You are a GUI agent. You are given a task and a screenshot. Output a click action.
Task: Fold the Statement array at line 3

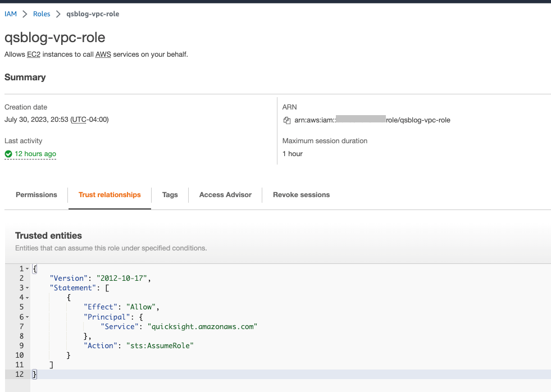click(28, 288)
